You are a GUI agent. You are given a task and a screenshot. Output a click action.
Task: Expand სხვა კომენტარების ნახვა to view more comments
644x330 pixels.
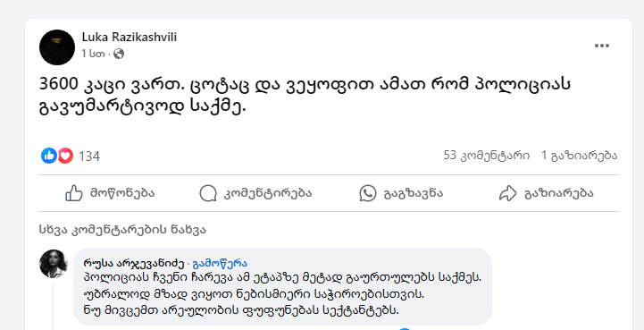coord(122,230)
